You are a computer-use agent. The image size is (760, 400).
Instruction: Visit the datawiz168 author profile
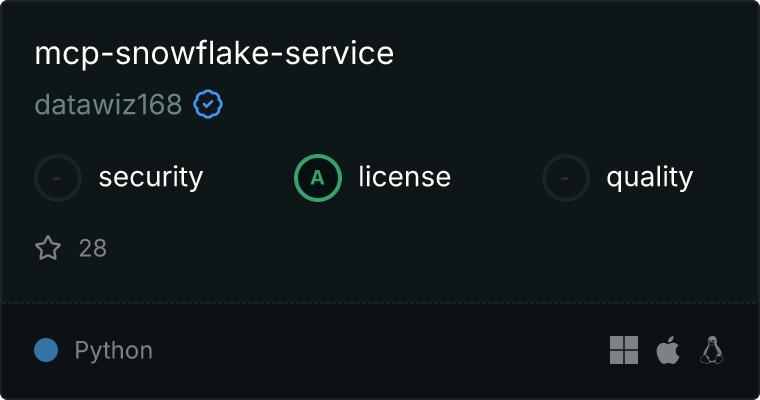pyautogui.click(x=109, y=104)
